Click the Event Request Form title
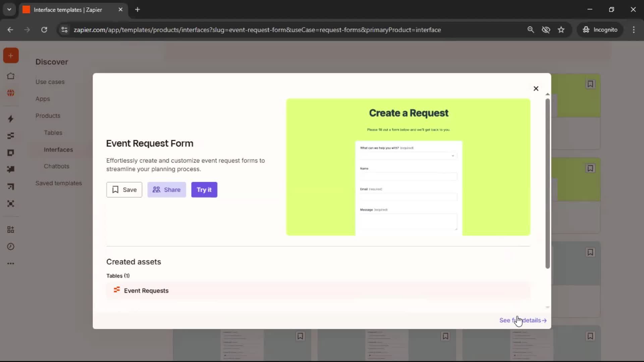The image size is (644, 362). click(x=150, y=143)
